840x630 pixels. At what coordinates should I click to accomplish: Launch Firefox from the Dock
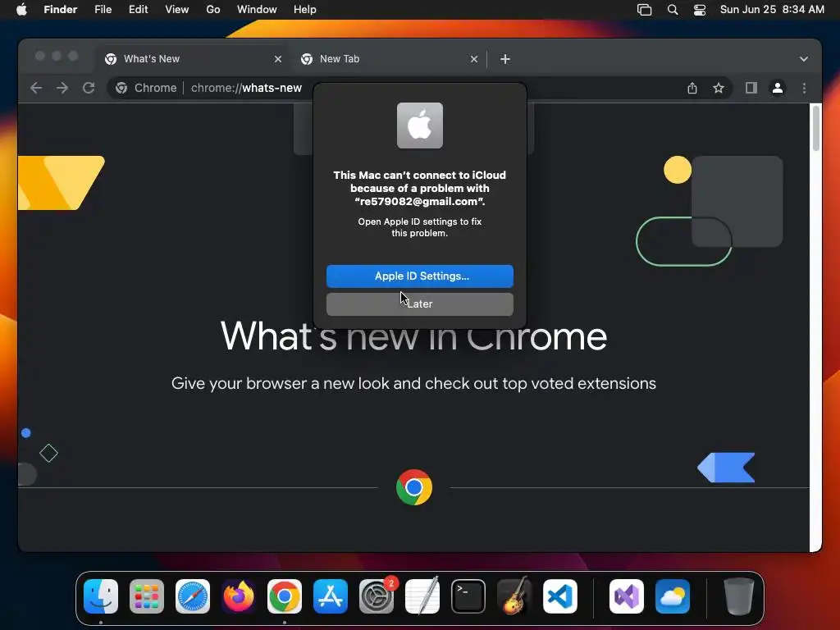point(239,596)
